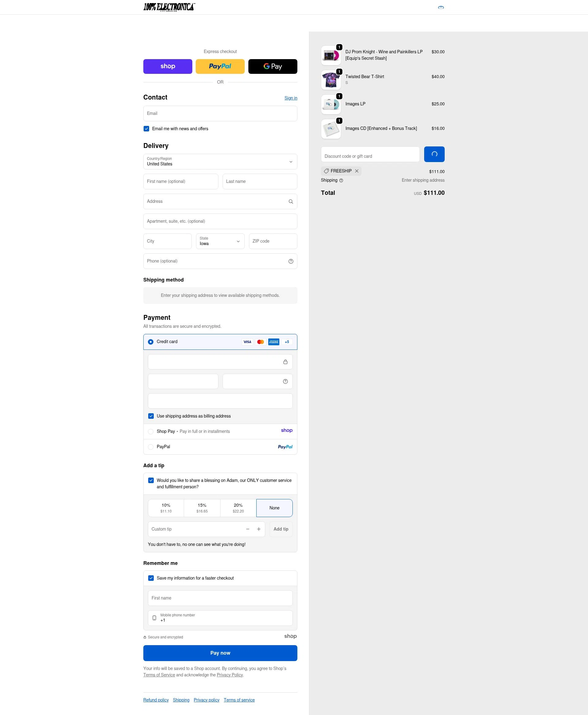Click the Twisted Bear T-Shirt thumbnail
The height and width of the screenshot is (715, 588).
(x=330, y=80)
